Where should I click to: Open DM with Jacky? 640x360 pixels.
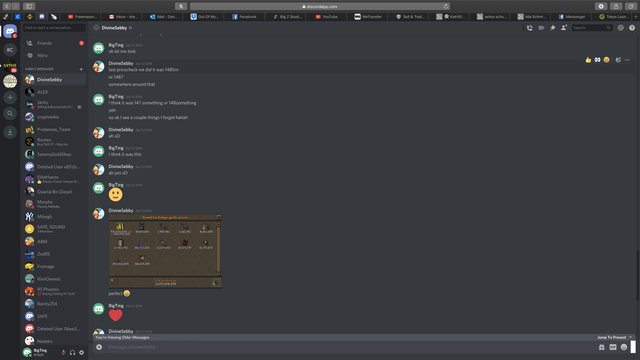54,104
